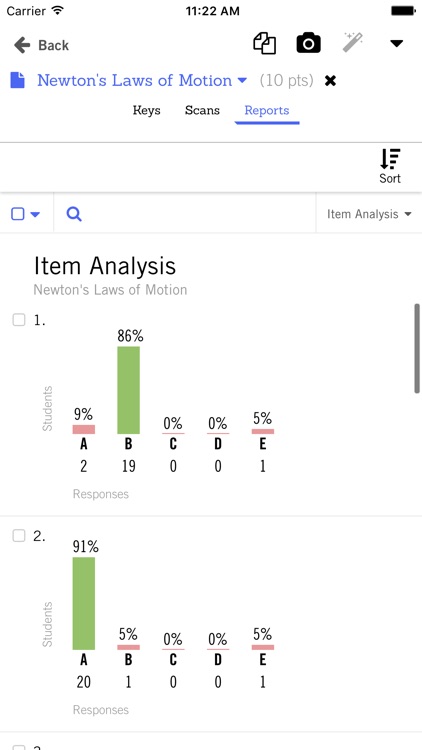The height and width of the screenshot is (750, 422).
Task: Switch to the Scans tab
Action: (202, 110)
